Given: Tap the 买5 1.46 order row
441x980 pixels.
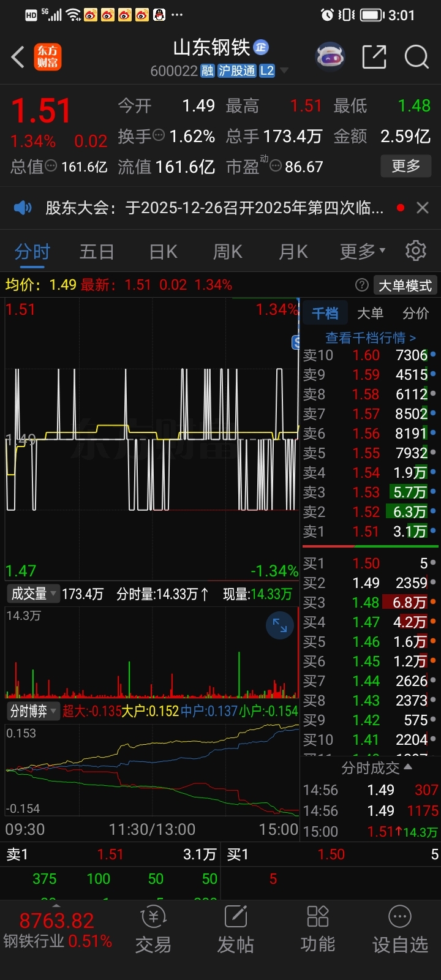Looking at the screenshot, I should (x=370, y=642).
